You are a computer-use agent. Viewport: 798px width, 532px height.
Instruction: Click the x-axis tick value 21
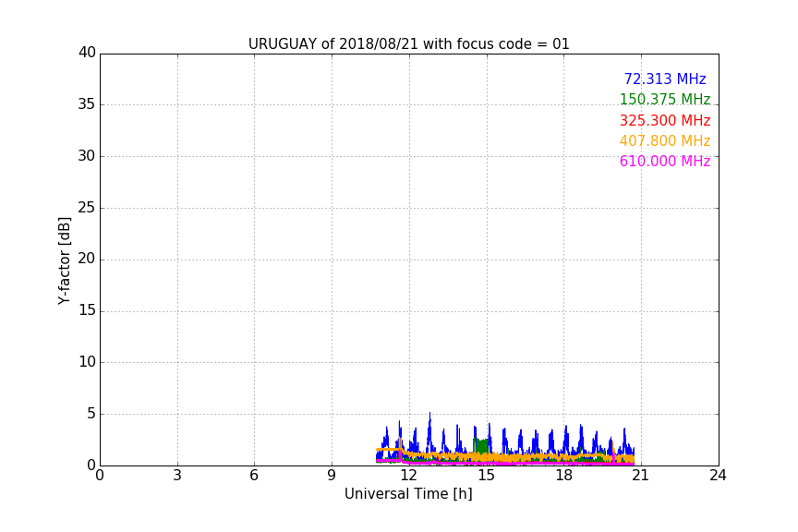click(641, 476)
